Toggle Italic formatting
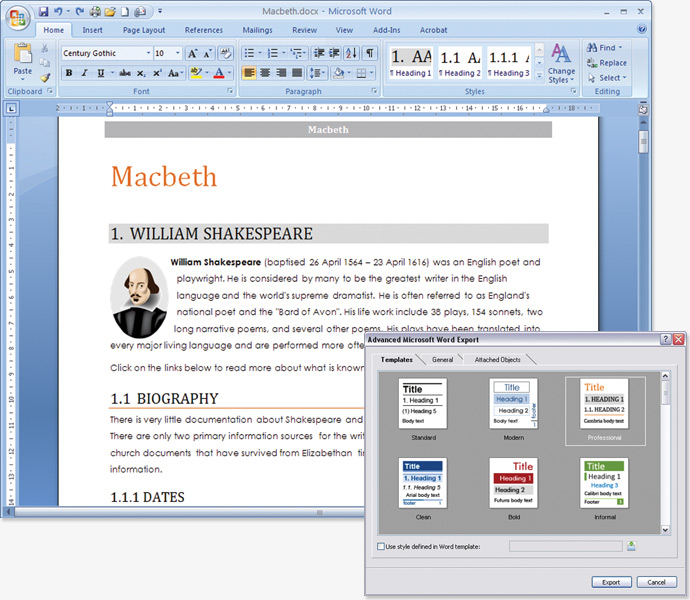 [84, 73]
